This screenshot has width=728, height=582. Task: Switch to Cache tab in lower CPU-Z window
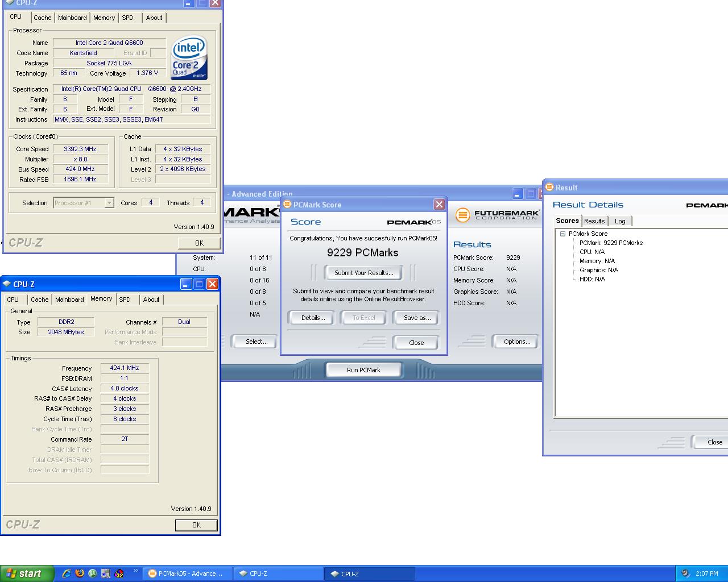40,300
